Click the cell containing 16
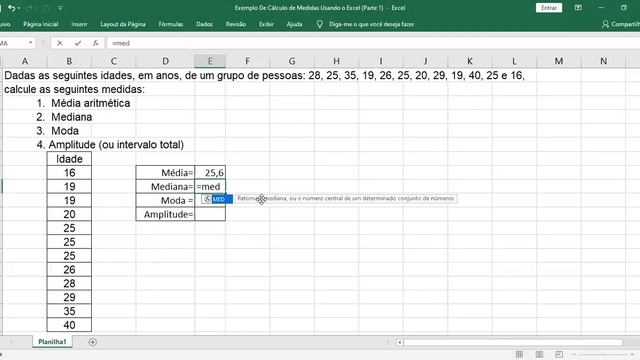 coord(69,173)
